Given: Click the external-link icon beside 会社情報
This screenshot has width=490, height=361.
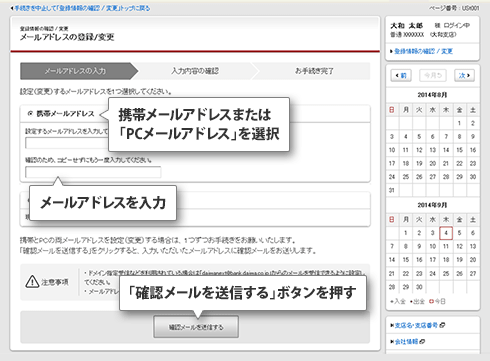Looking at the screenshot, I should [x=422, y=342].
